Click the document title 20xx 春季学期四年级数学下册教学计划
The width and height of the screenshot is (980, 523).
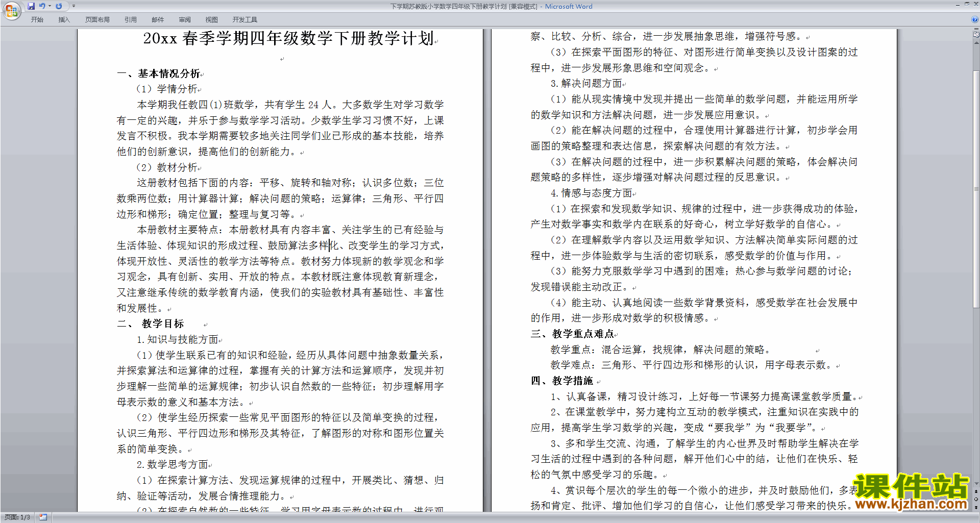[288, 38]
